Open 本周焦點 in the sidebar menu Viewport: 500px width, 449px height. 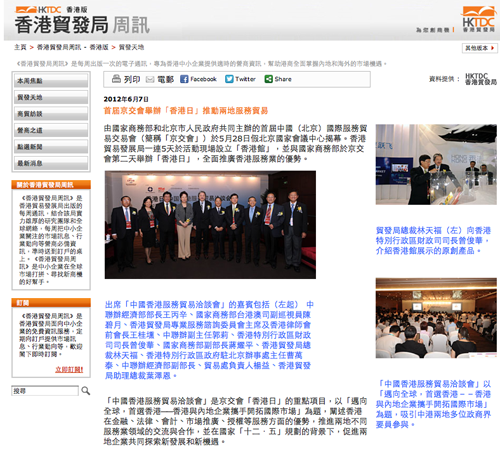pos(51,81)
